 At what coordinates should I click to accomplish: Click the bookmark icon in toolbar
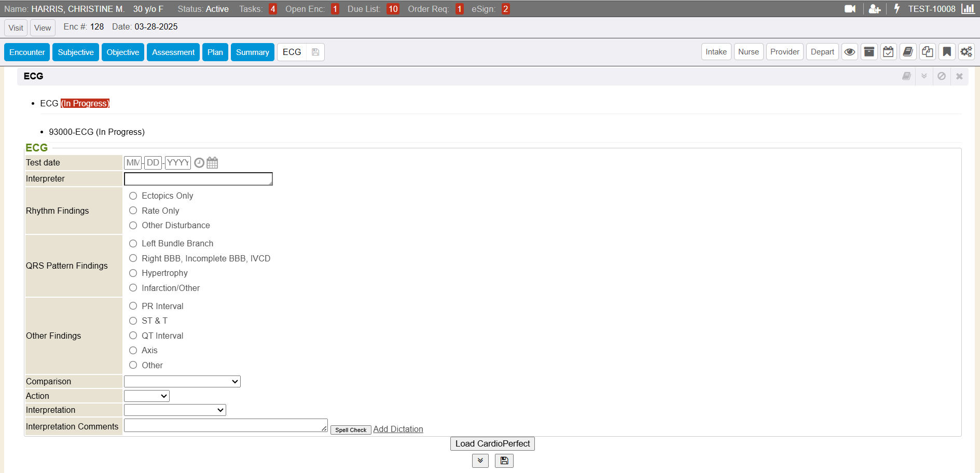click(x=947, y=52)
